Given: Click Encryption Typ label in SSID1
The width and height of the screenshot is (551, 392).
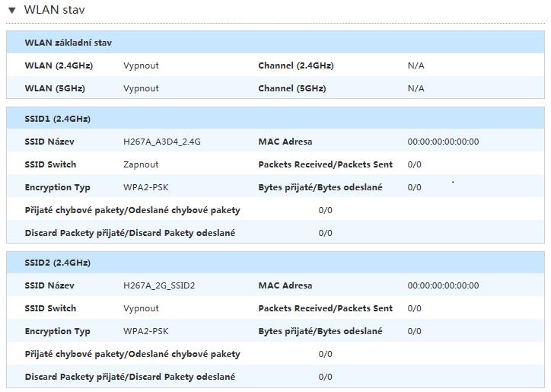Looking at the screenshot, I should pyautogui.click(x=57, y=187).
